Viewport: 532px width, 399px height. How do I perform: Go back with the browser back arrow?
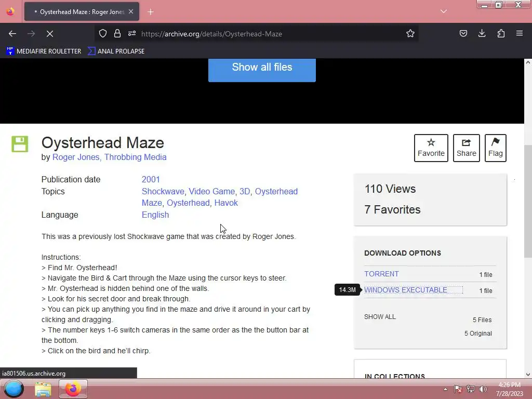click(12, 34)
